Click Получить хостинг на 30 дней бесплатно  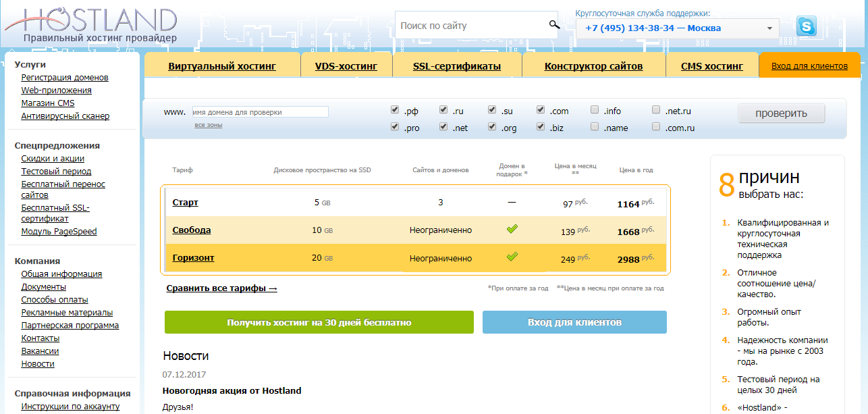click(x=319, y=322)
